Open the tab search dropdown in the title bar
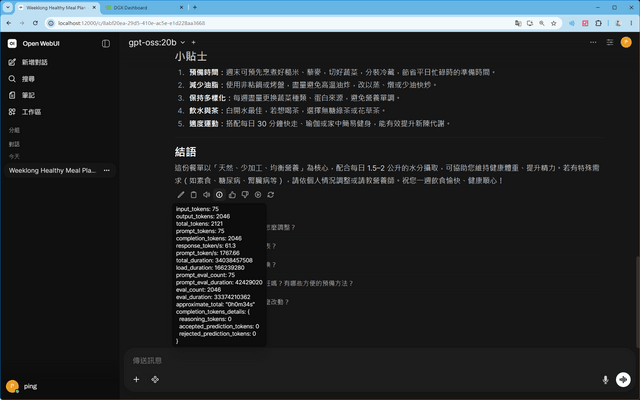The image size is (640, 400). coord(8,7)
